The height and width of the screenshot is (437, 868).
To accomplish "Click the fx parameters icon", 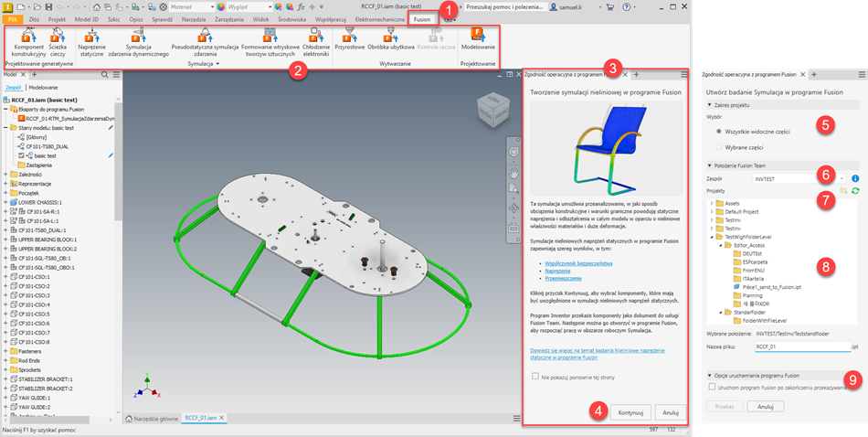I will click(x=301, y=7).
